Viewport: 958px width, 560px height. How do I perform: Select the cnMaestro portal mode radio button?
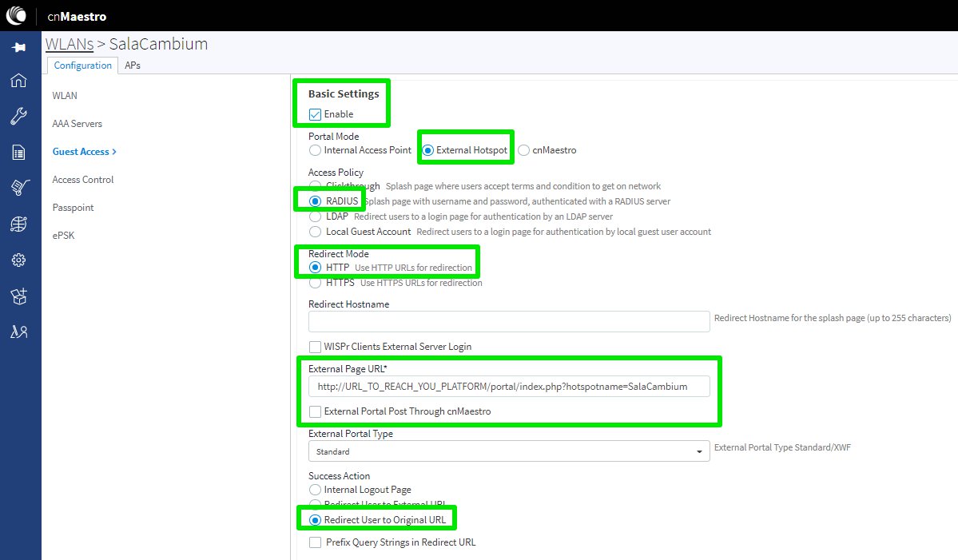coord(524,150)
